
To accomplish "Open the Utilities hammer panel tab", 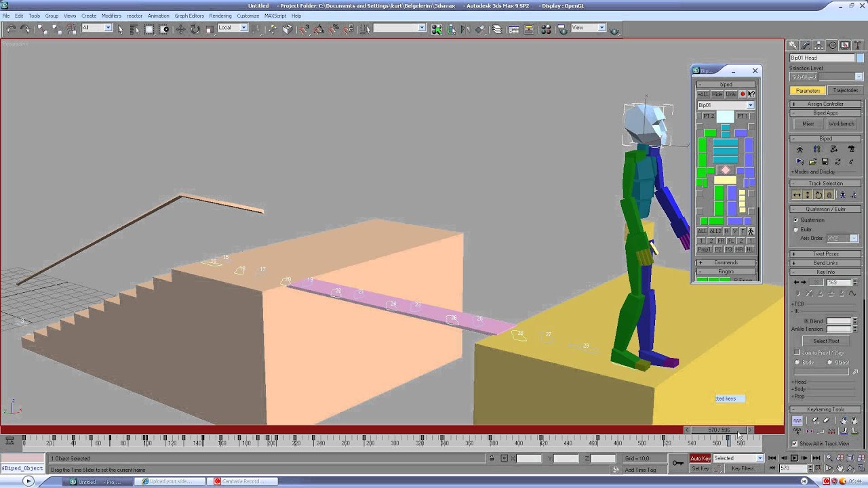I will coord(858,45).
